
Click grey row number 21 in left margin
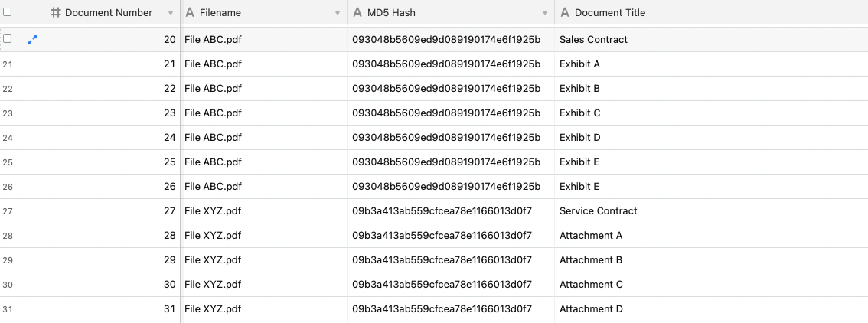coord(7,65)
